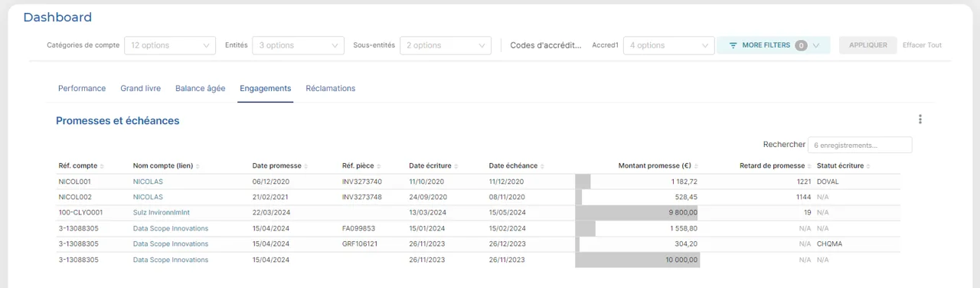Open Data Scope Innovations link in 10 000,00 row
This screenshot has width=980, height=288.
pyautogui.click(x=170, y=260)
